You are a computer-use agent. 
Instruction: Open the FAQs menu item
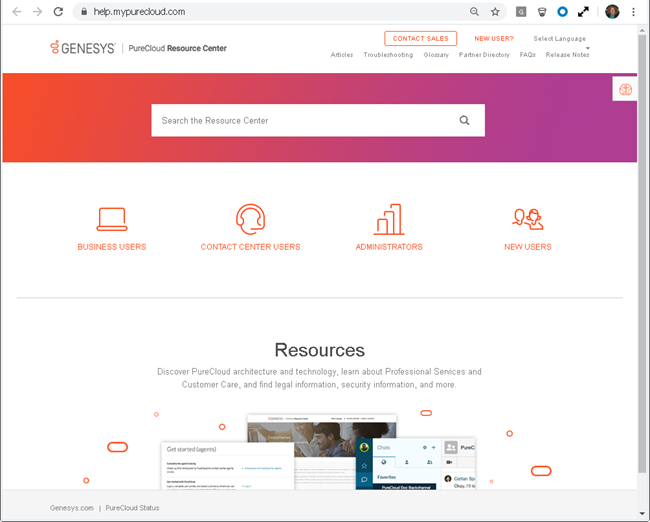tap(528, 55)
